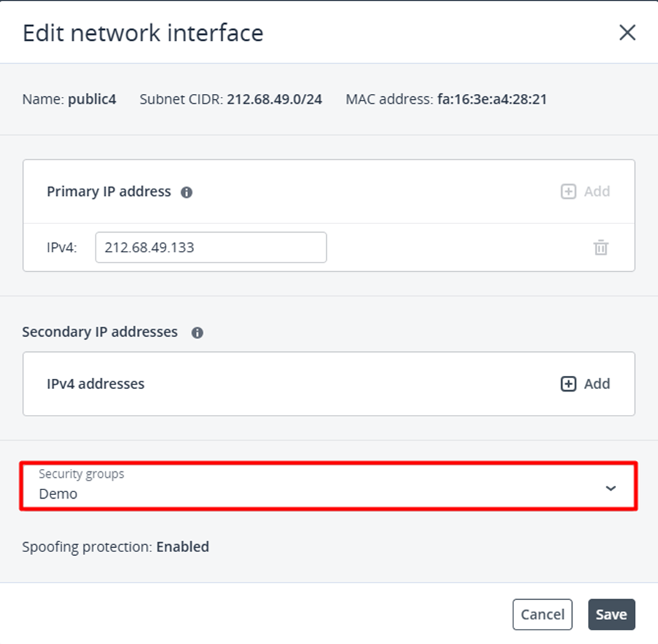Viewport: 658px width, 644px height.
Task: Click the greyed Add label for primary IP
Action: pos(597,192)
